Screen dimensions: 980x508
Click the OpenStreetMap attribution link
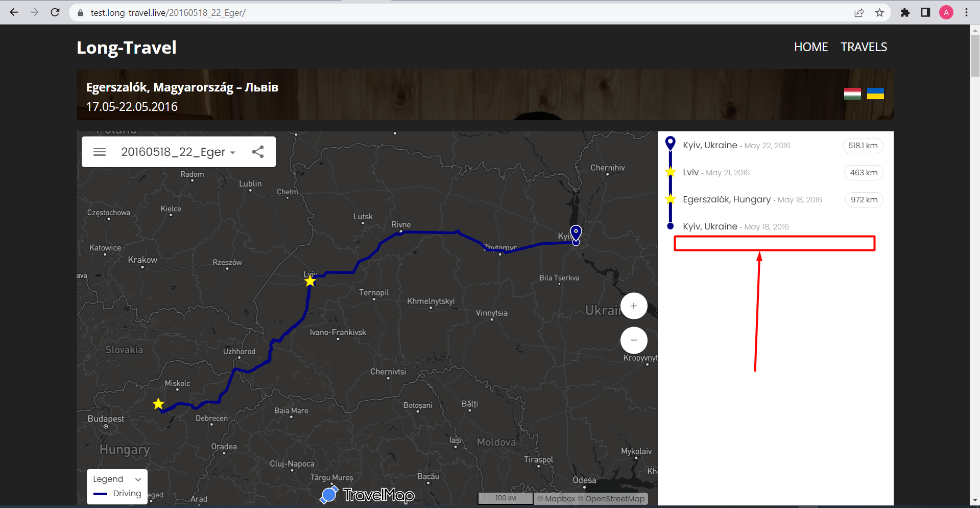tap(614, 498)
